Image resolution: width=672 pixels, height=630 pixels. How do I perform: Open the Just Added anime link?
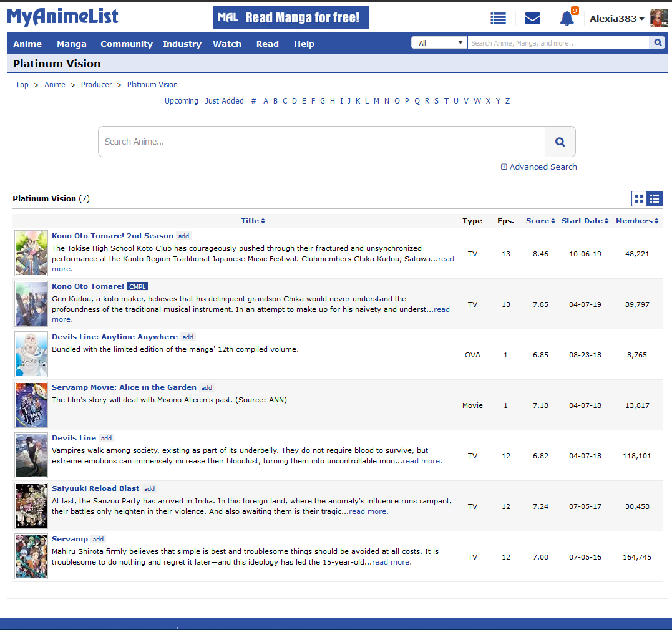(x=224, y=100)
